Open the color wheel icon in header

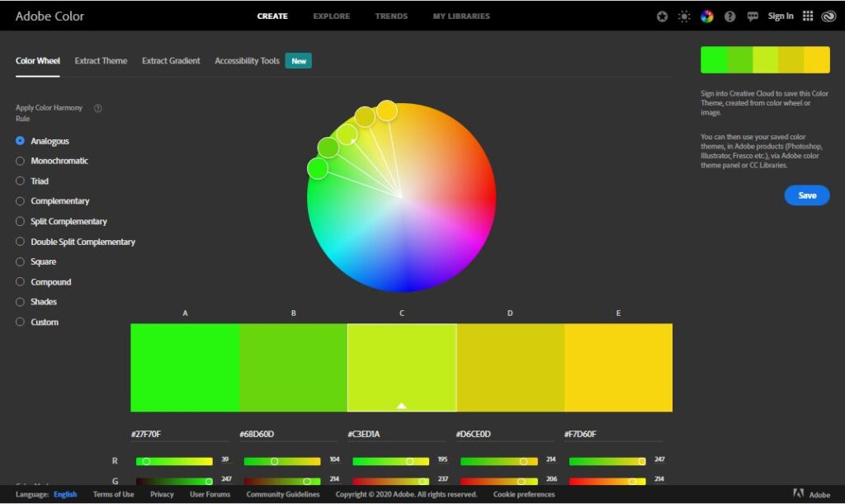coord(706,16)
